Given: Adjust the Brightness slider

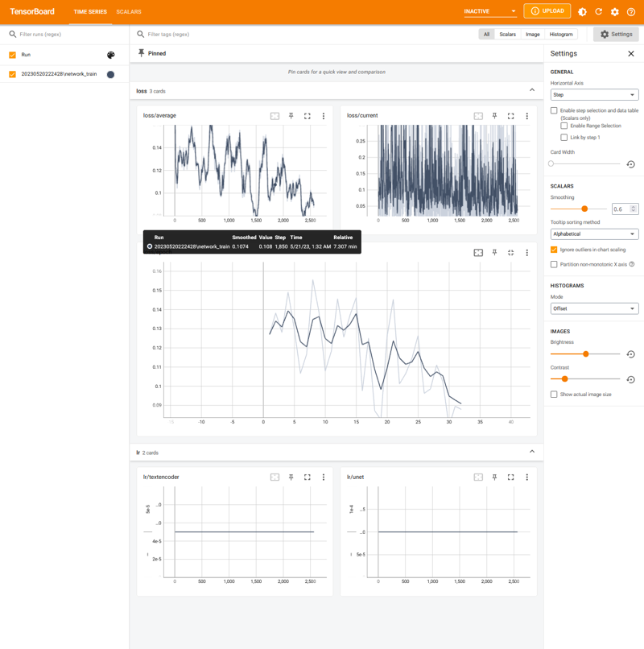Looking at the screenshot, I should 586,353.
